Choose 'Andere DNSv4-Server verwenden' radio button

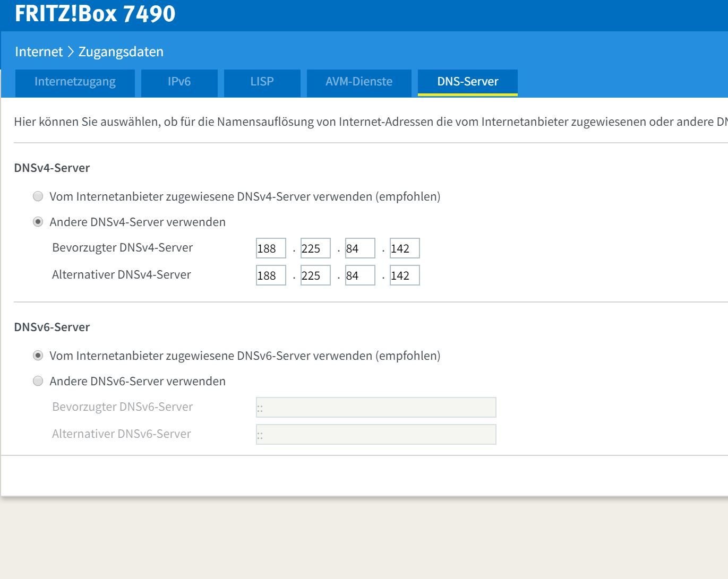coord(38,222)
